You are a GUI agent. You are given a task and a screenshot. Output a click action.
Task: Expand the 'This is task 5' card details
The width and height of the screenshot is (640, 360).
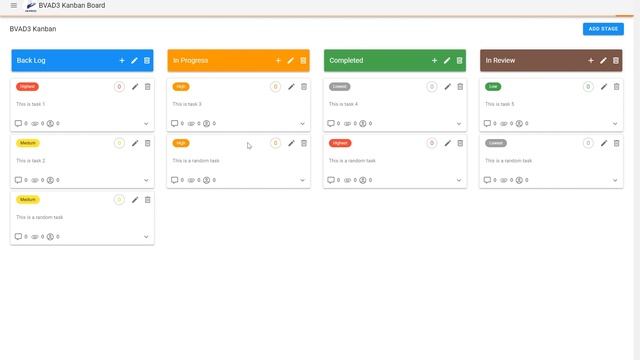coord(615,124)
